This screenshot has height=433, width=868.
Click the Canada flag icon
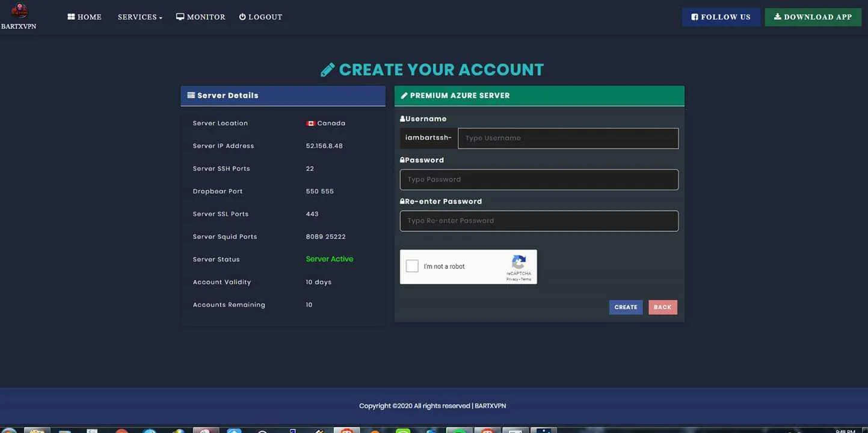tap(310, 123)
